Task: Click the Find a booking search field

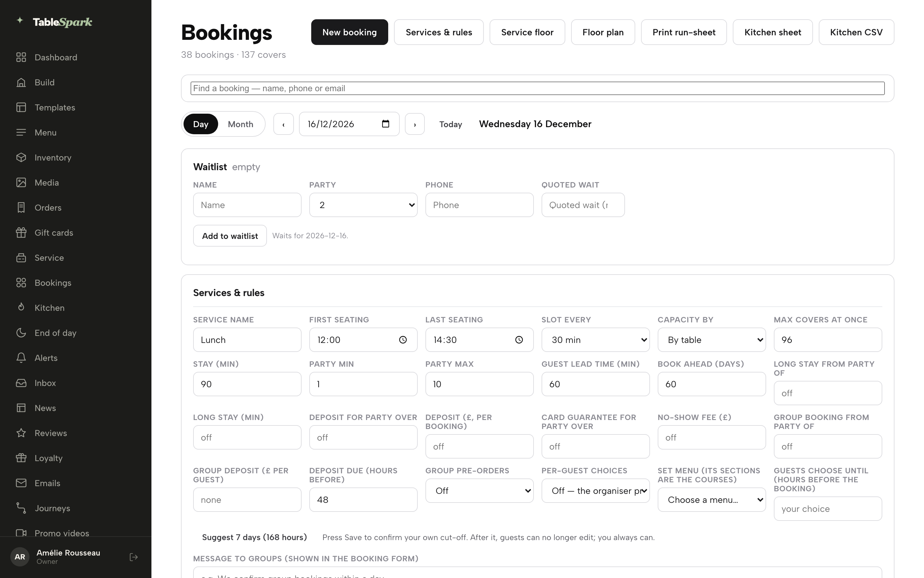Action: [538, 88]
